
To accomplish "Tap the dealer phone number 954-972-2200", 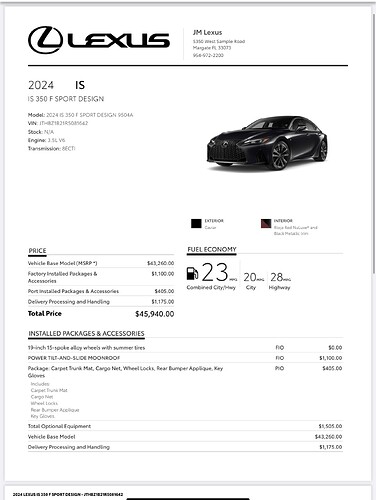I will pos(208,55).
